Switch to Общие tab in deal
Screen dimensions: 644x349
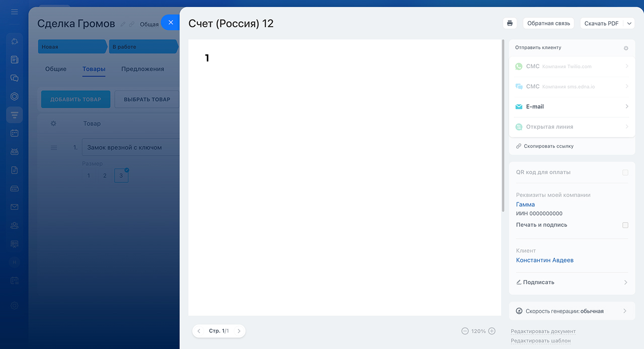pyautogui.click(x=56, y=69)
